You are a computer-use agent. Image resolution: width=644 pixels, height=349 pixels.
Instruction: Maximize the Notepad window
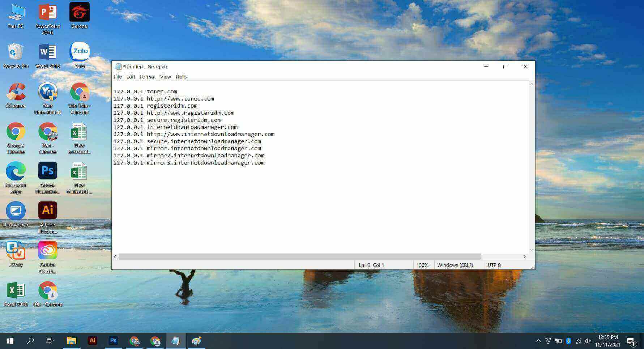(x=505, y=67)
